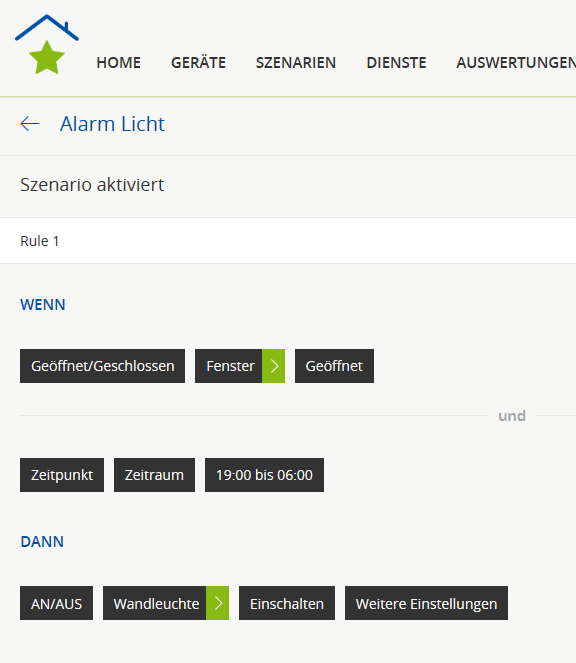
Task: Open AUSWERTUNGEN in the navigation
Action: (x=516, y=63)
